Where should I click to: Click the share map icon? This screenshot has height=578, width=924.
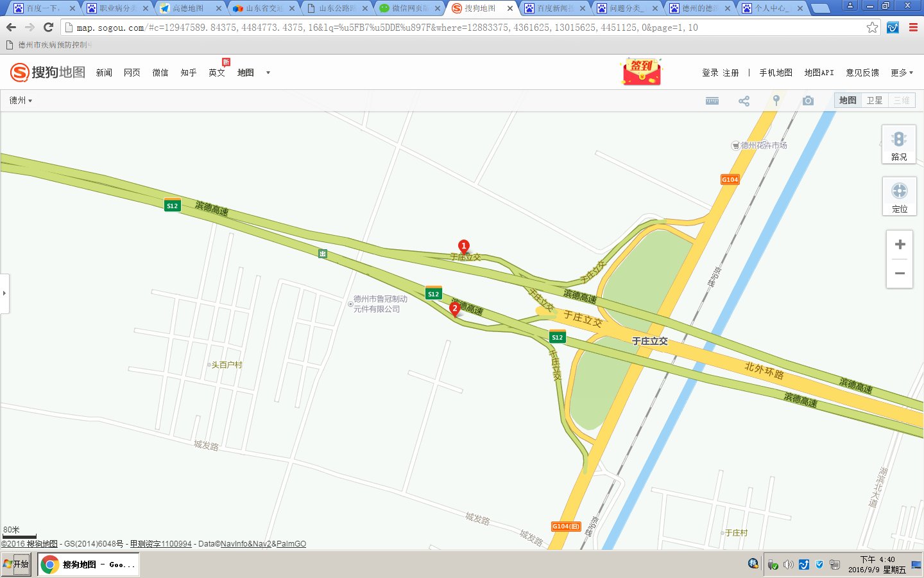click(x=744, y=101)
